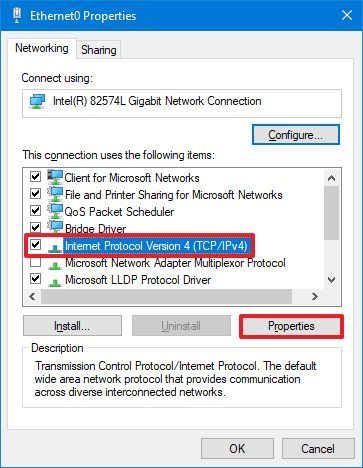Click the horizontal scrollbar thumb

tap(166, 296)
